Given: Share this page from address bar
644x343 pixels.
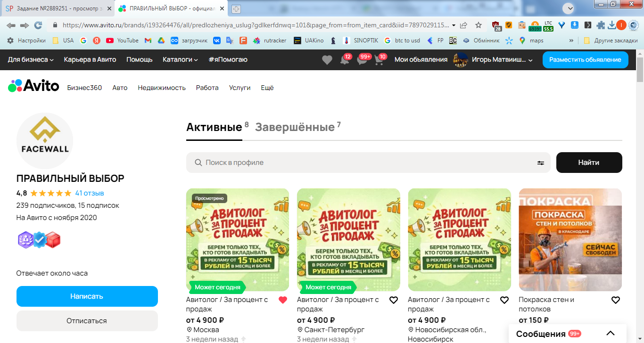Looking at the screenshot, I should (x=464, y=25).
